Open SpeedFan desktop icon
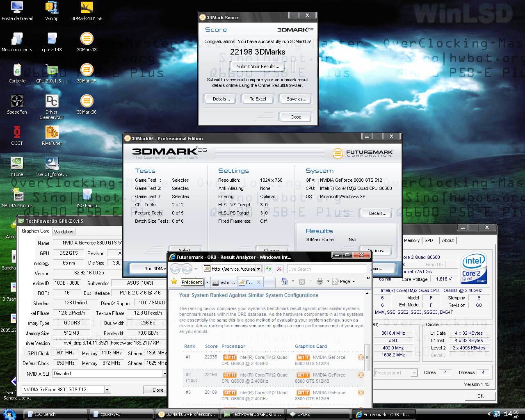 click(x=17, y=105)
